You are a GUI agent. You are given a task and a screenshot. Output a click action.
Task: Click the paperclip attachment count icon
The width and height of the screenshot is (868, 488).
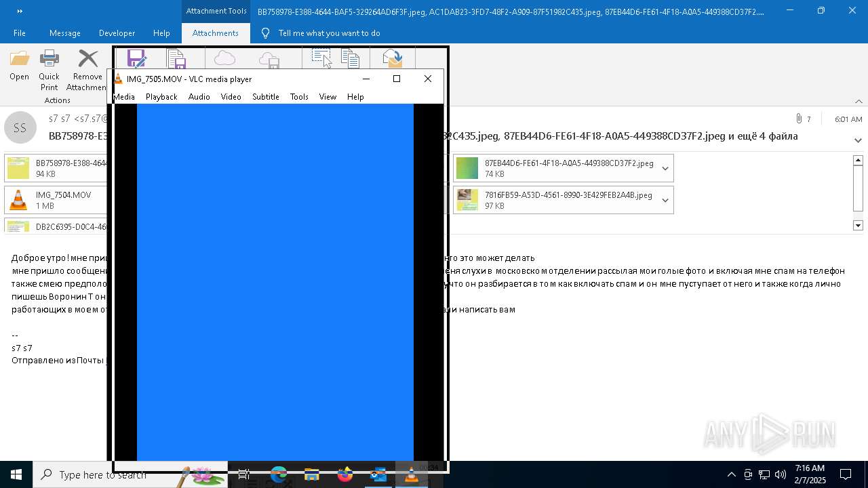(x=799, y=119)
